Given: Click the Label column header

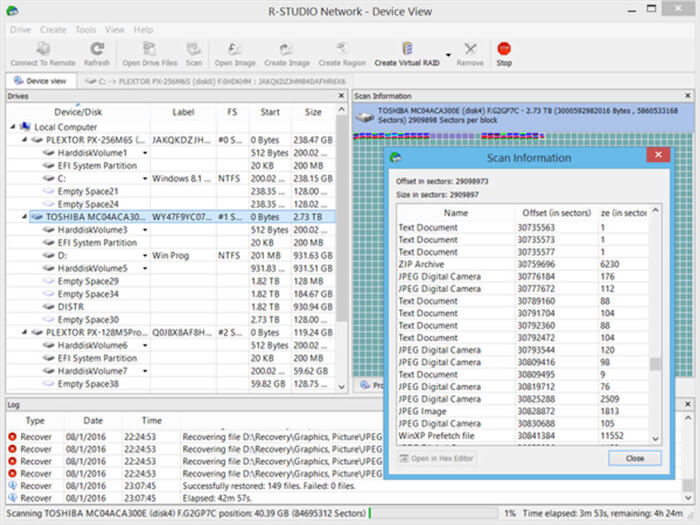Looking at the screenshot, I should (x=183, y=112).
